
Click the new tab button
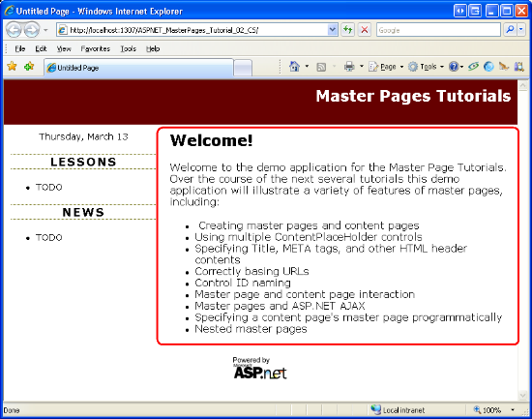point(243,68)
